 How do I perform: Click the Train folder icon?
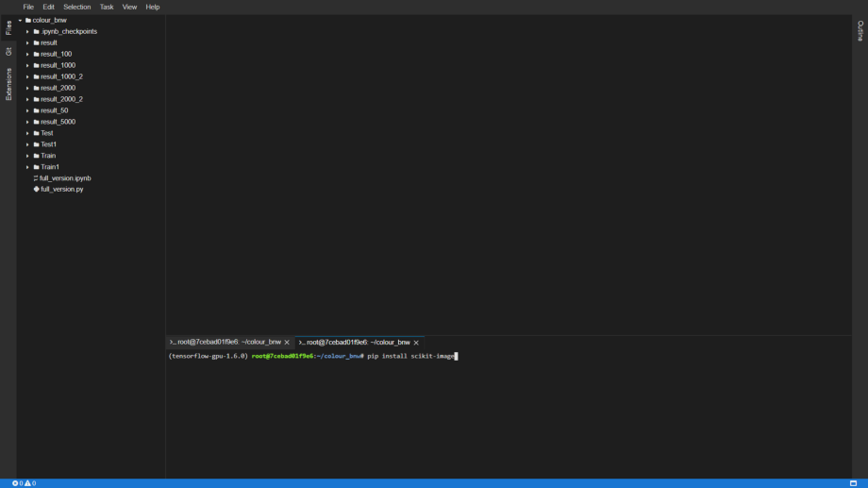(x=37, y=156)
